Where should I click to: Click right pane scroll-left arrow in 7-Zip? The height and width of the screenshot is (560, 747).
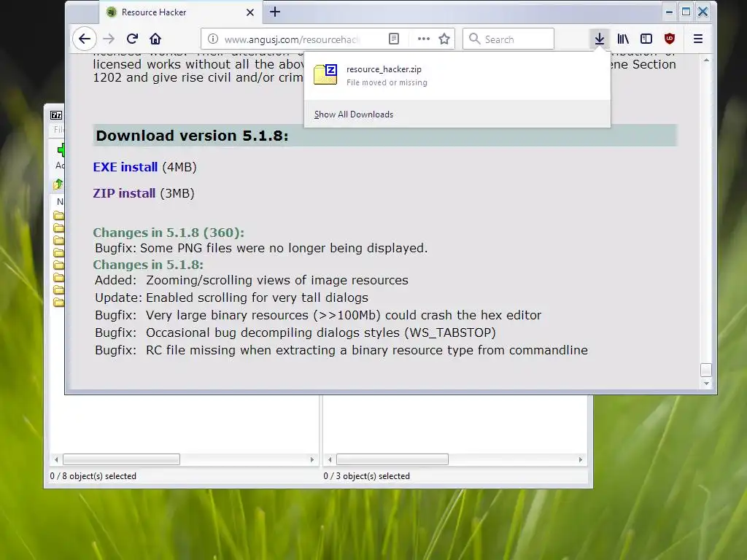[x=330, y=459]
